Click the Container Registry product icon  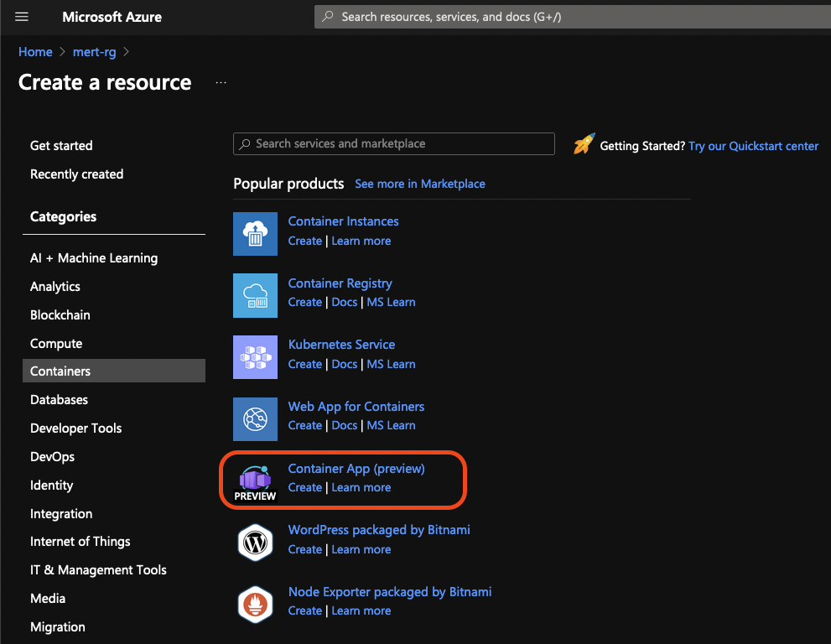tap(256, 295)
